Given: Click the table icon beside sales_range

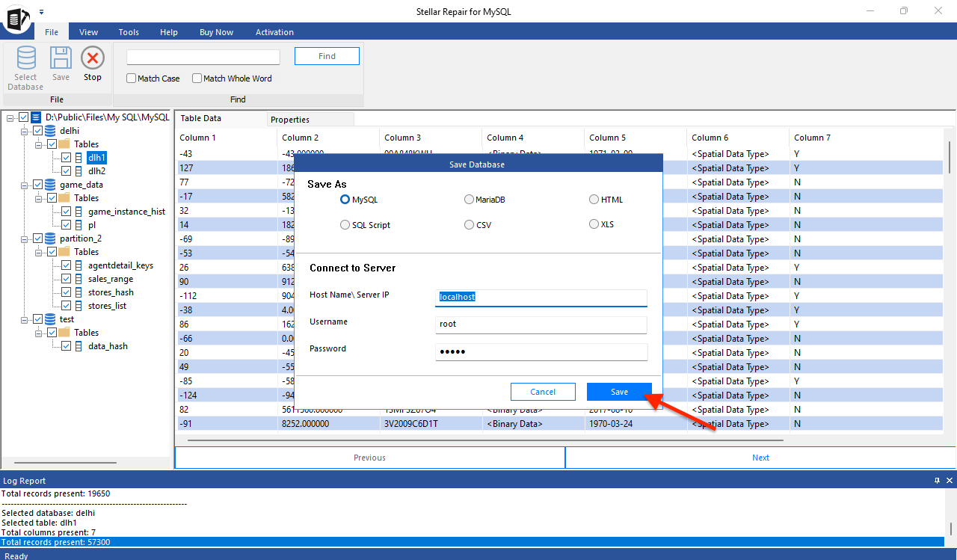Looking at the screenshot, I should (x=79, y=278).
